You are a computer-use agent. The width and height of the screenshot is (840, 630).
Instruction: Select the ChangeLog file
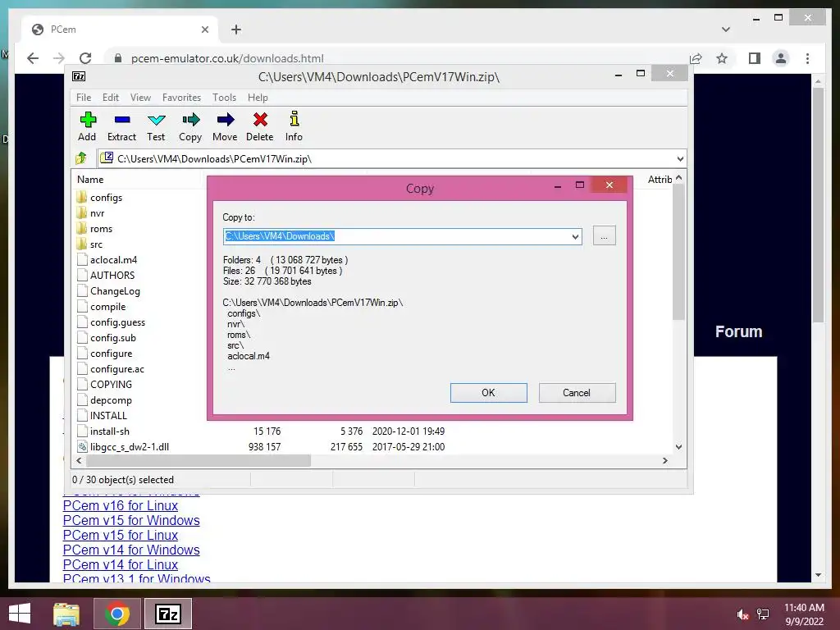[109, 291]
